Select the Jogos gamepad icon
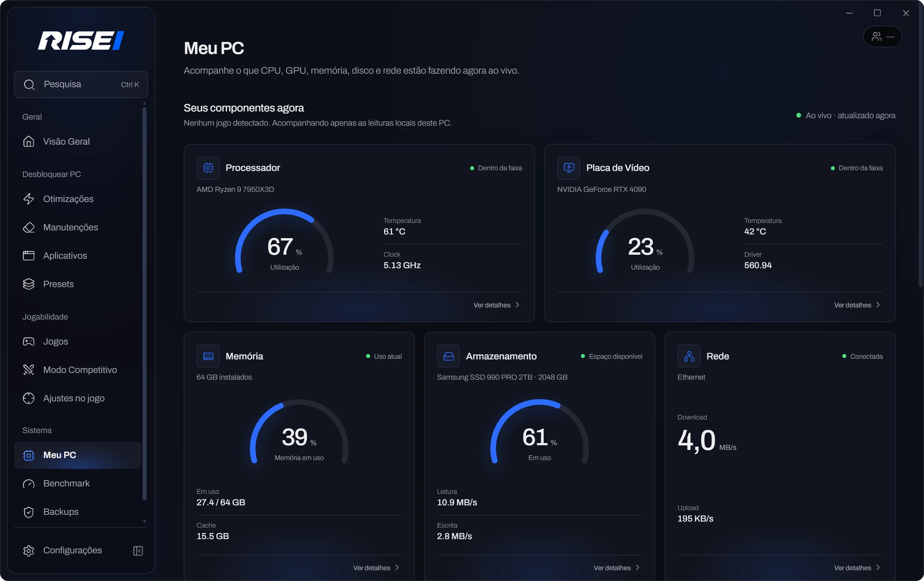The width and height of the screenshot is (924, 581). [x=28, y=342]
